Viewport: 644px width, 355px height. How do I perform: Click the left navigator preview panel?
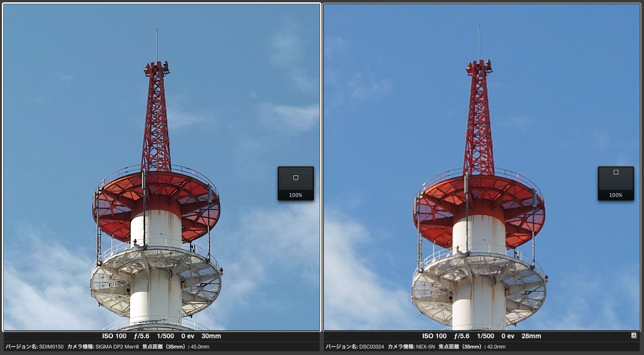(295, 180)
